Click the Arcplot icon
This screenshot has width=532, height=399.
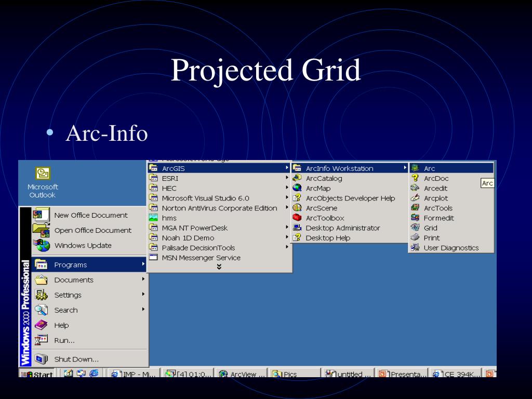[x=415, y=197]
